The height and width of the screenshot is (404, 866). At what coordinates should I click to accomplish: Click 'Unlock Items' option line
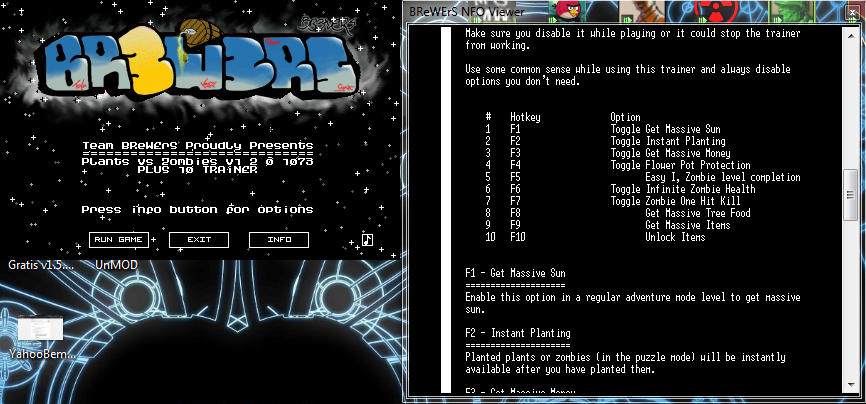pyautogui.click(x=675, y=237)
